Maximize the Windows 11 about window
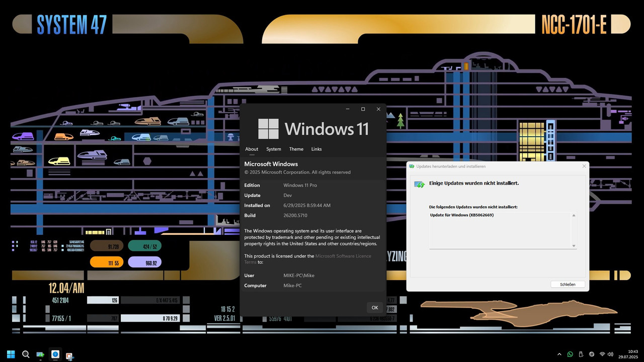 pos(363,109)
